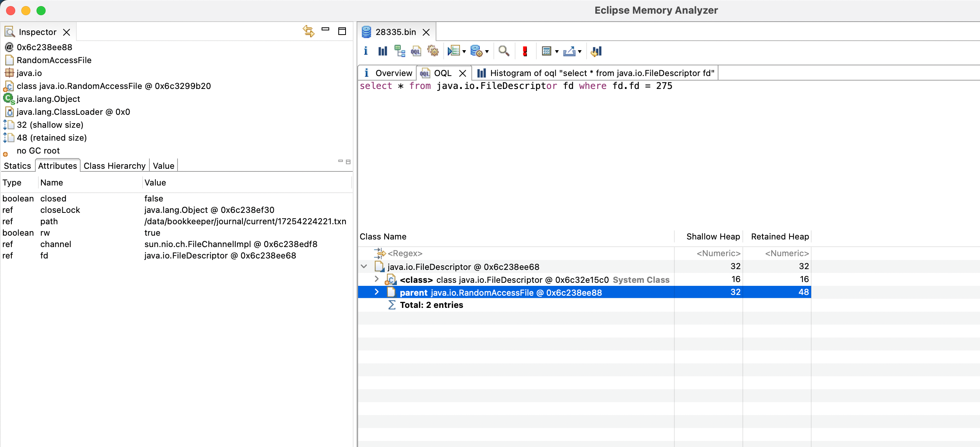
Task: Select the class java.io.FileDescriptor @ 0x6c32e15c0 row
Action: pos(584,280)
